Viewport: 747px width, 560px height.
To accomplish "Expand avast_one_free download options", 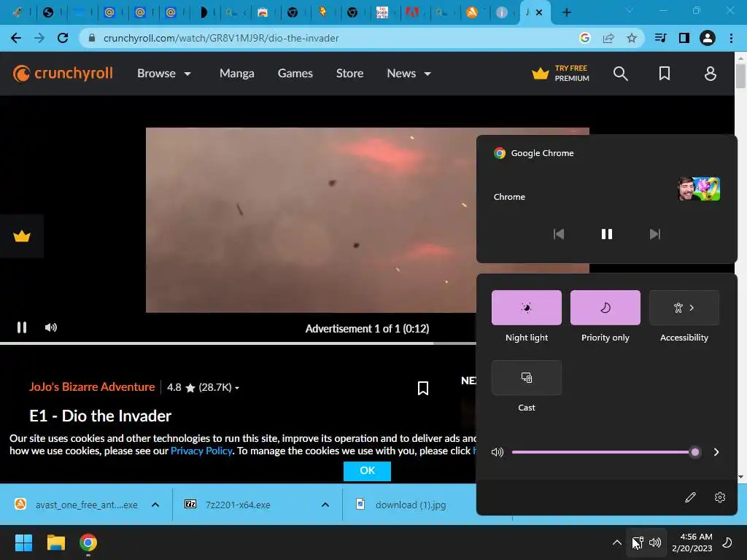I will pyautogui.click(x=155, y=505).
